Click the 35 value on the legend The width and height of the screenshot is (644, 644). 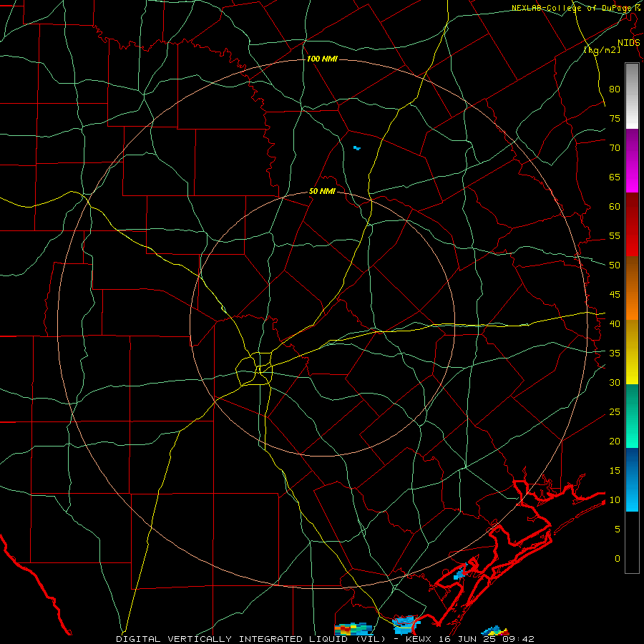click(x=615, y=353)
